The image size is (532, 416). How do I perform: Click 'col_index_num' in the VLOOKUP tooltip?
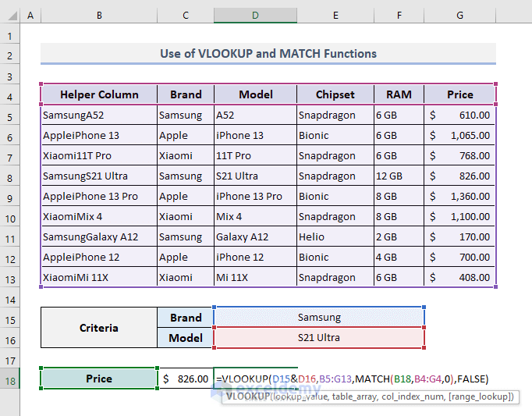pos(413,396)
